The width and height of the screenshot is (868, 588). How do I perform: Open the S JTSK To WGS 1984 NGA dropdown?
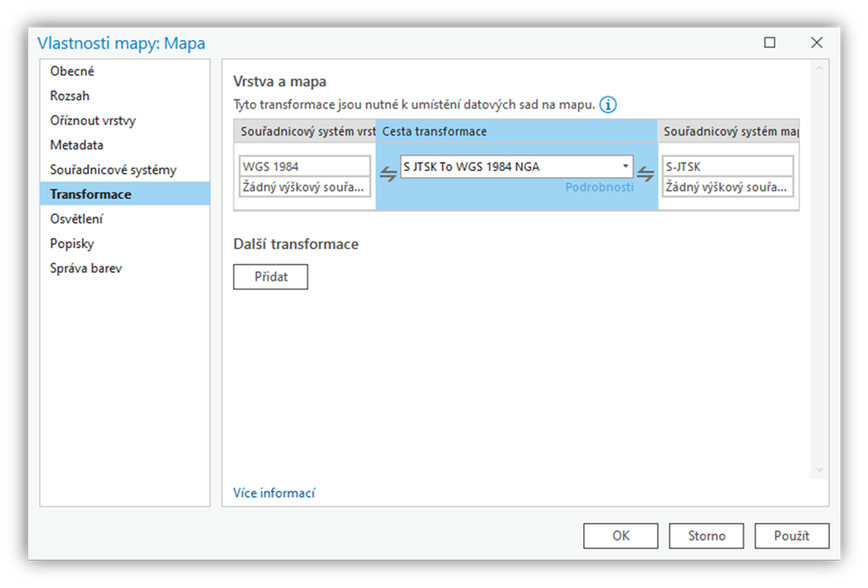coord(516,167)
